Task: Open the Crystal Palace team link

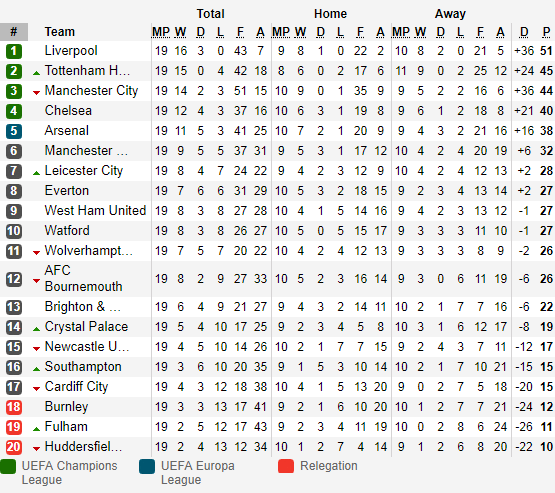Action: [x=86, y=326]
